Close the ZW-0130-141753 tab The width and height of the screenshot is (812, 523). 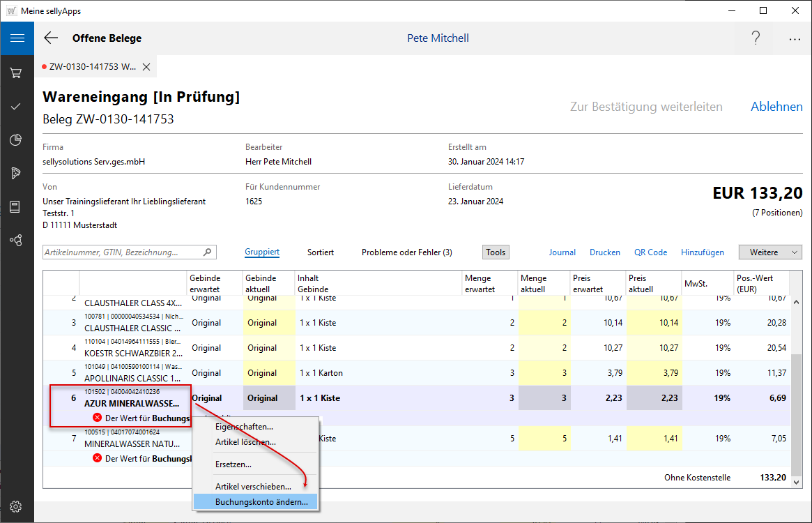[146, 67]
